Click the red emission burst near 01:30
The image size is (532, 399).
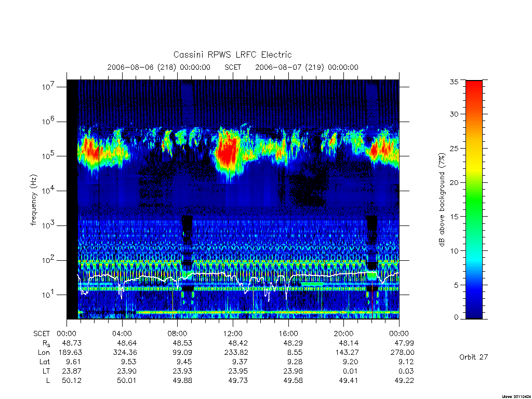click(x=89, y=149)
